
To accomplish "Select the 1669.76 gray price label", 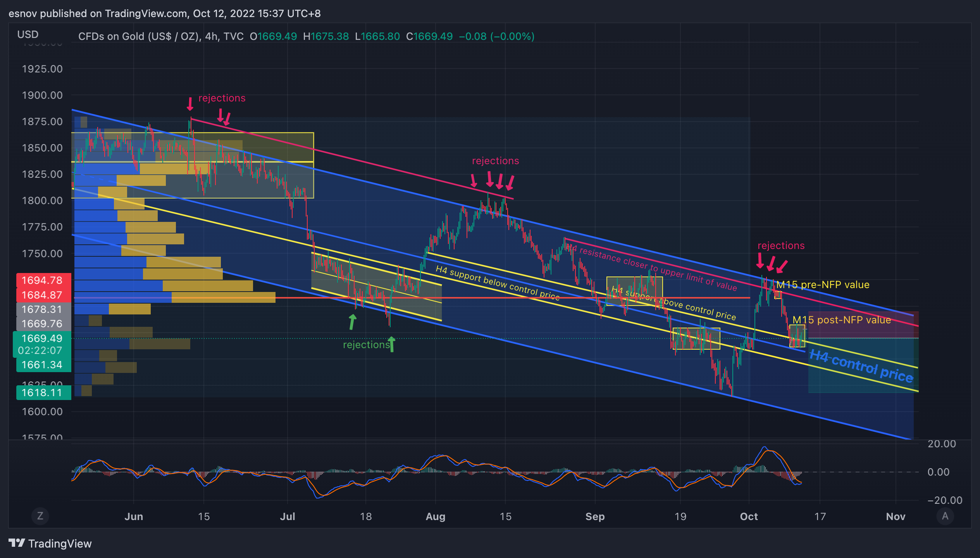I will click(x=44, y=324).
